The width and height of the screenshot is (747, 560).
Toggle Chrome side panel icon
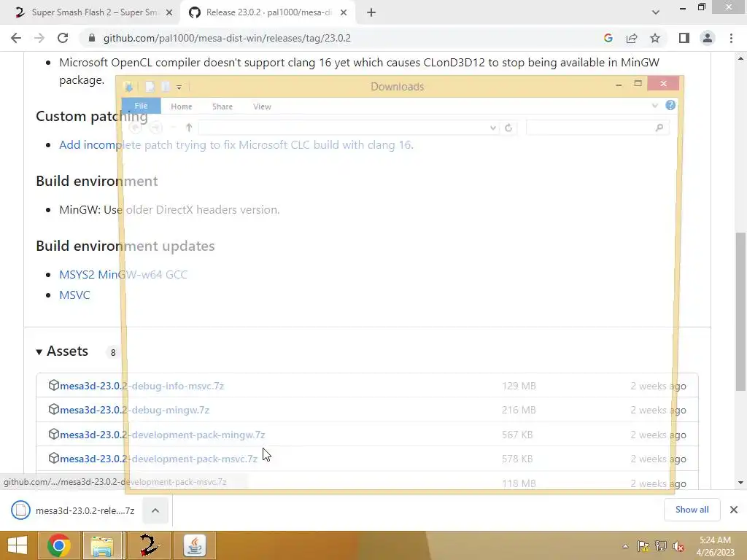pos(684,38)
